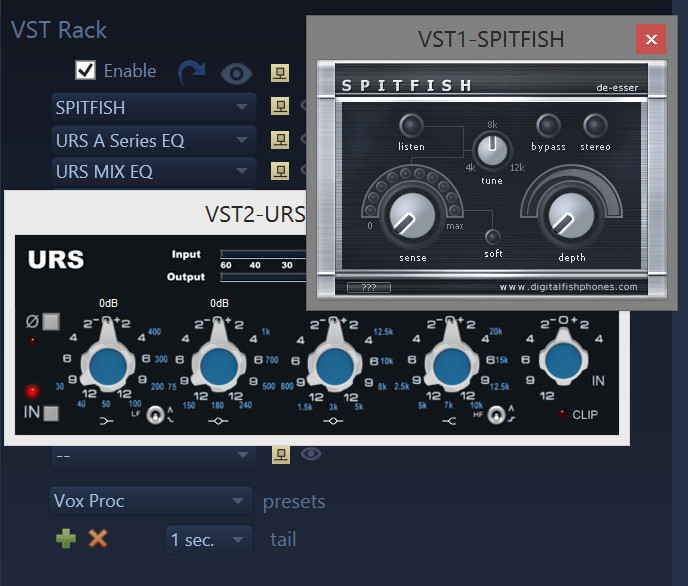688x586 pixels.
Task: Click the URS third band knob near 12.5k
Action: pyautogui.click(x=335, y=367)
